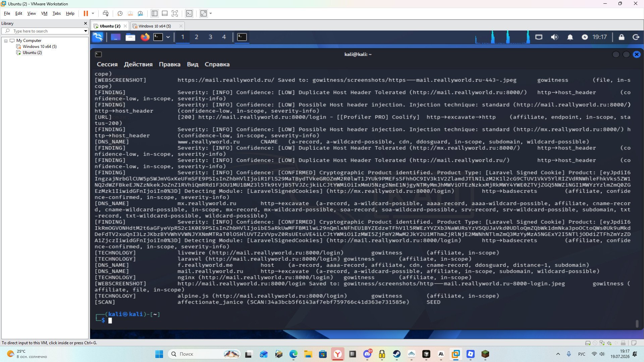Lock the Kali screen
The image size is (644, 362).
pos(622,37)
